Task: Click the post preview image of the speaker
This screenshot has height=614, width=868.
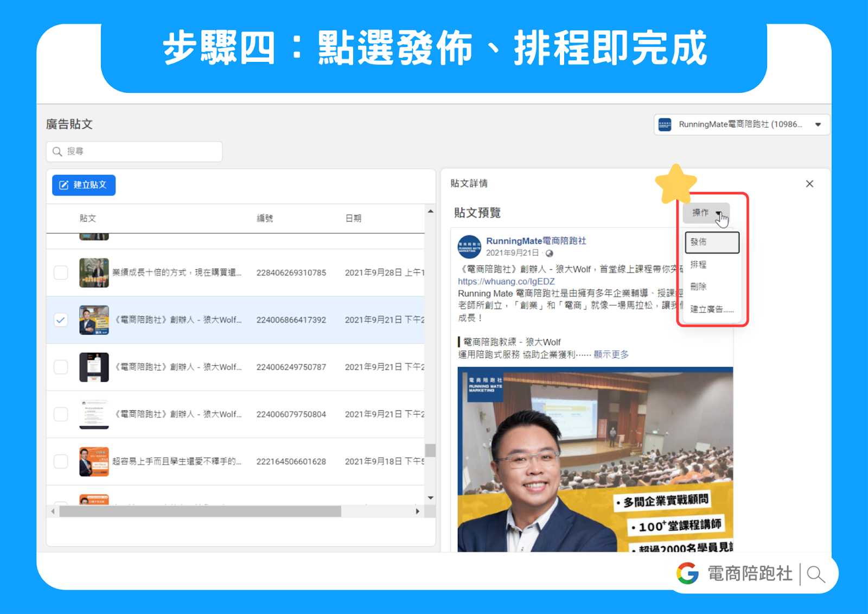Action: [595, 459]
